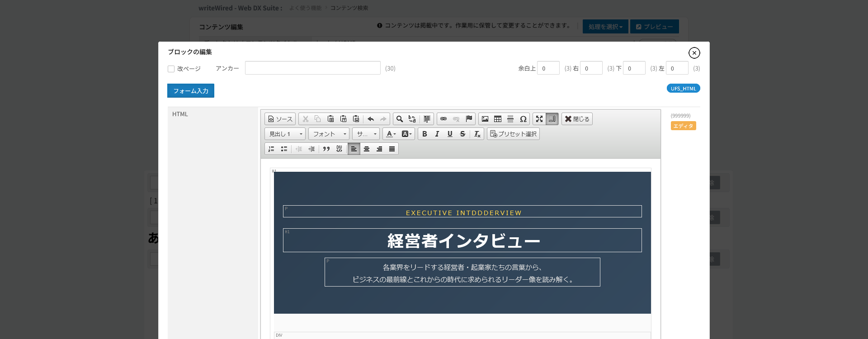Click the 閉じる toolbar button

pos(577,119)
